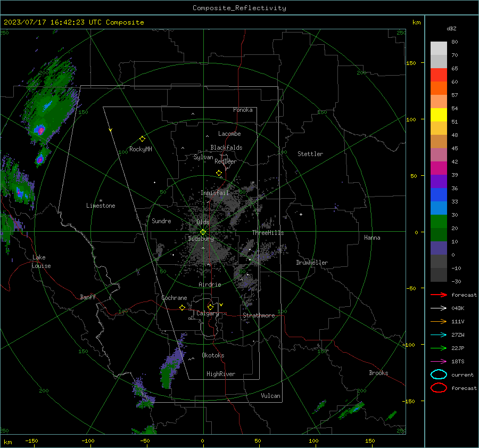Click the orange 111V arrow icon
Viewport: 479px width, 448px height.
coord(439,321)
